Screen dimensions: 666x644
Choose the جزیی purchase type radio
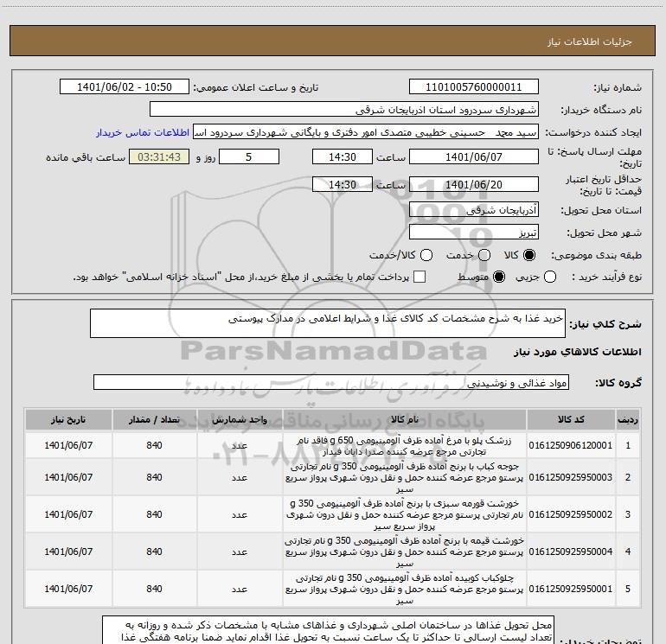549,277
